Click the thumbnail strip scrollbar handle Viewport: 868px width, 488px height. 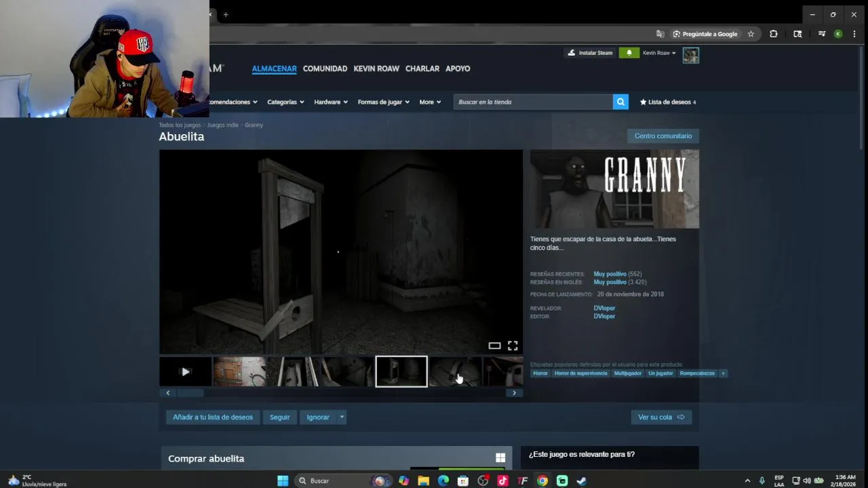(x=190, y=392)
